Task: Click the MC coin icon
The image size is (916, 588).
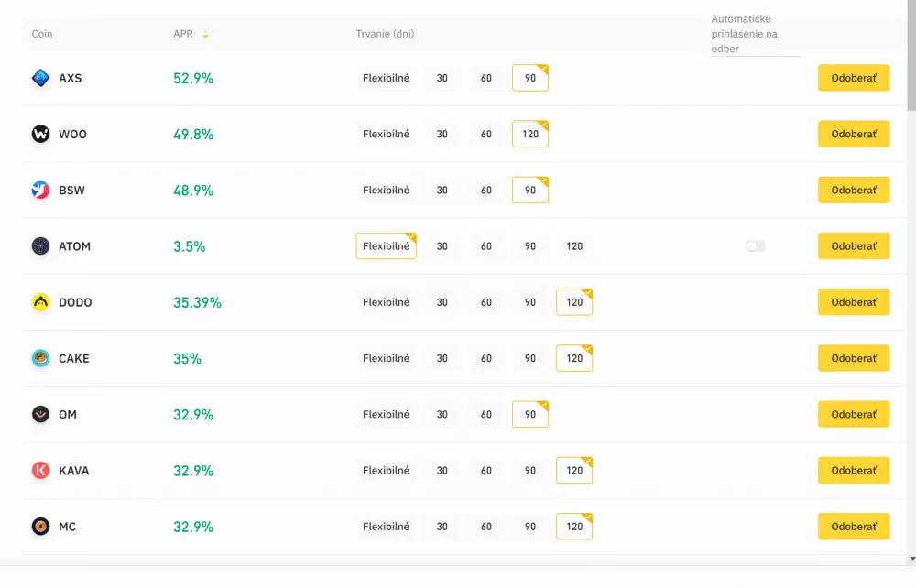Action: click(40, 526)
